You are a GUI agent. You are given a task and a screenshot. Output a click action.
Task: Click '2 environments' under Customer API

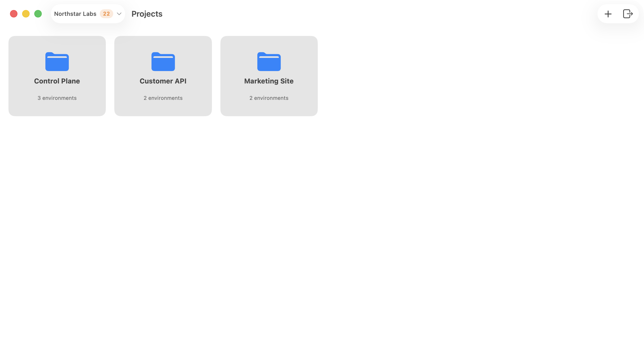coord(163,98)
